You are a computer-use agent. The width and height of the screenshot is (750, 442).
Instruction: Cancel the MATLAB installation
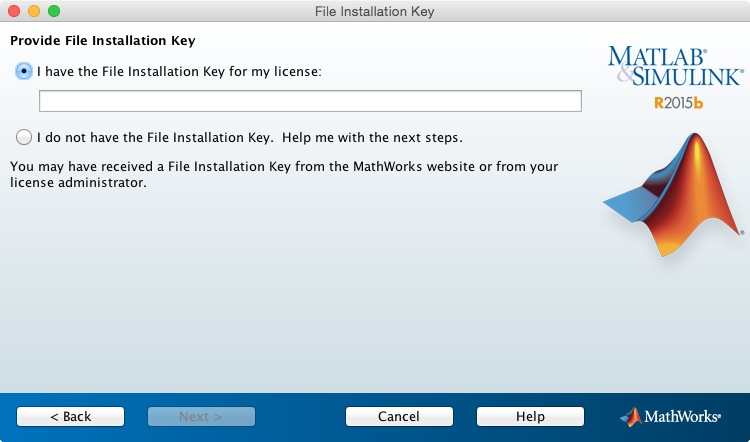[399, 416]
